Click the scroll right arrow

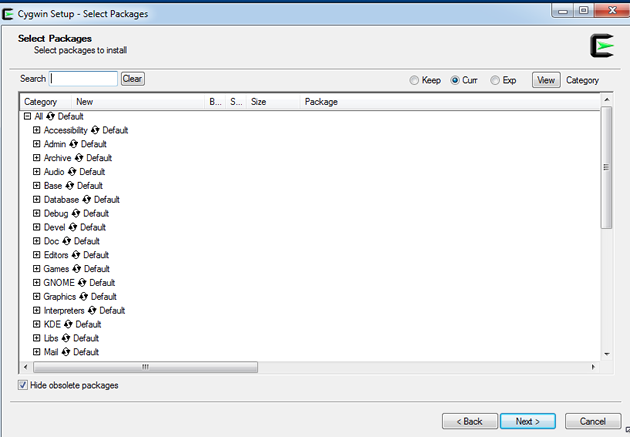[x=593, y=367]
